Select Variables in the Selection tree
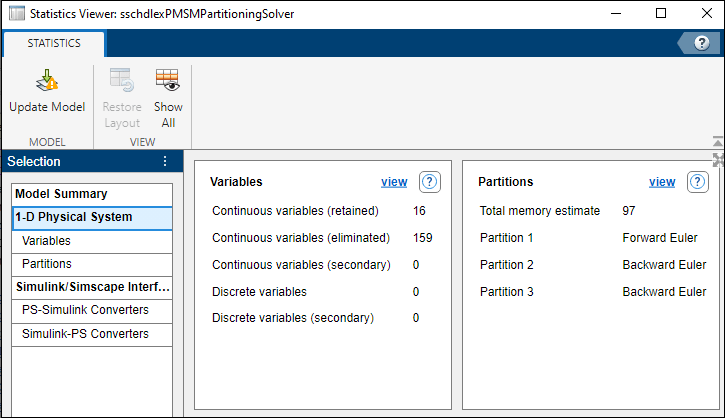The width and height of the screenshot is (725, 418). pos(46,241)
